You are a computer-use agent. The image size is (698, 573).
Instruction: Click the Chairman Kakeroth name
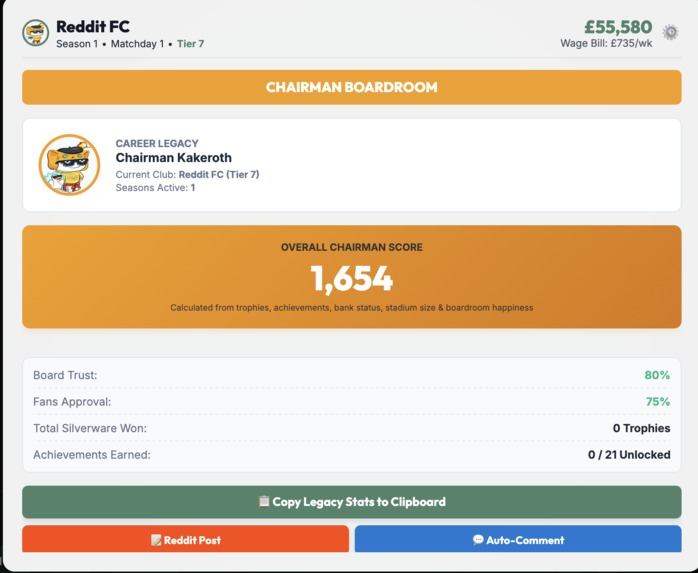click(174, 158)
